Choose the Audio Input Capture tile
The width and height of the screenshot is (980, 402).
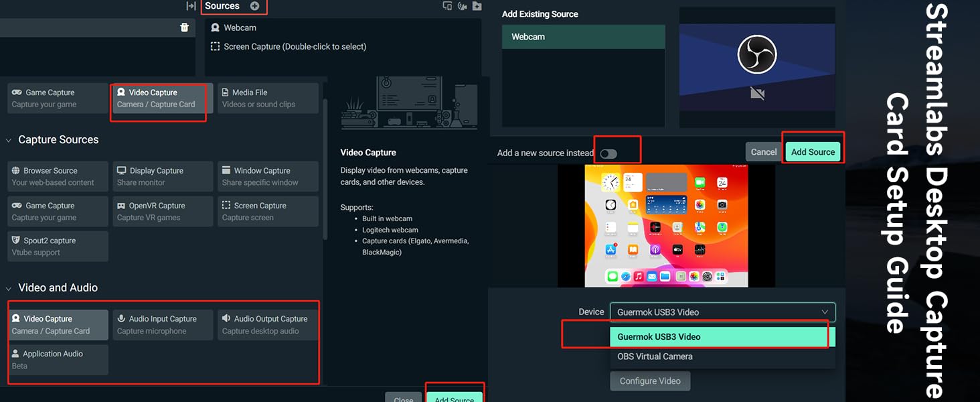pos(163,325)
